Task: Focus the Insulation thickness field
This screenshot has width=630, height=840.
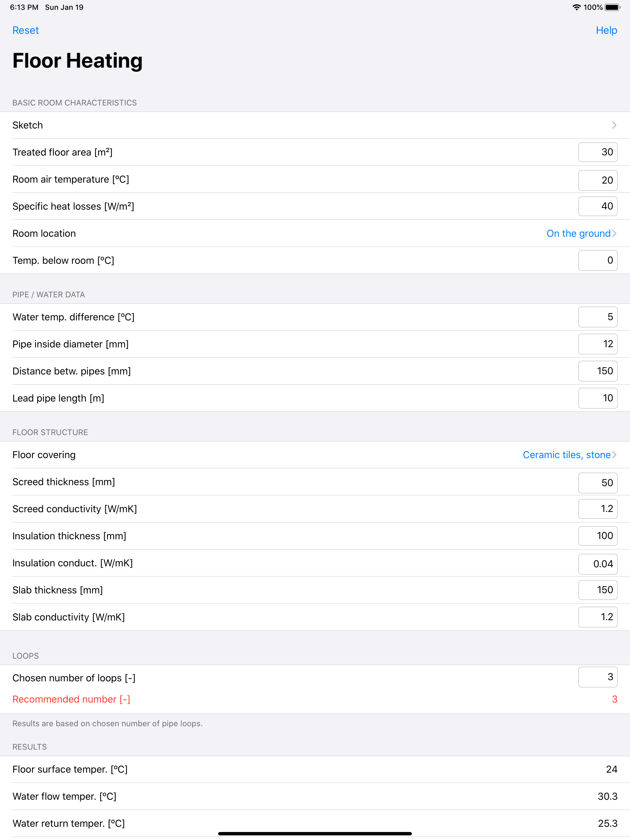Action: [x=597, y=536]
